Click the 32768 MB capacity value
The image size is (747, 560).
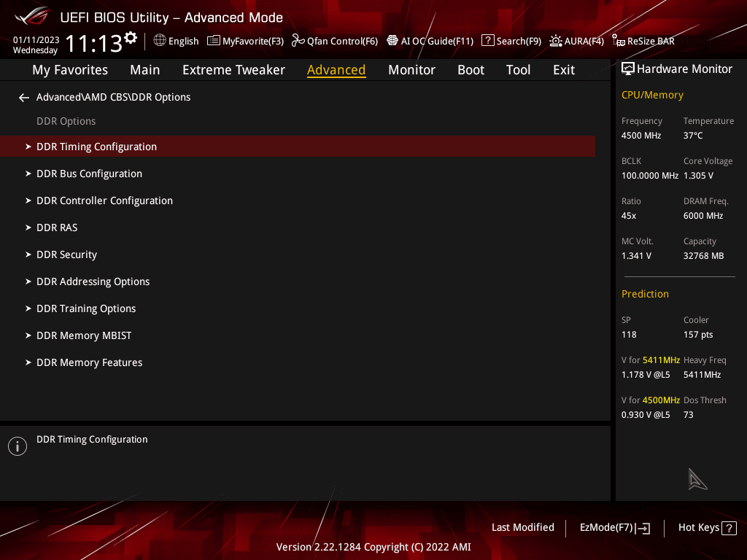point(703,256)
